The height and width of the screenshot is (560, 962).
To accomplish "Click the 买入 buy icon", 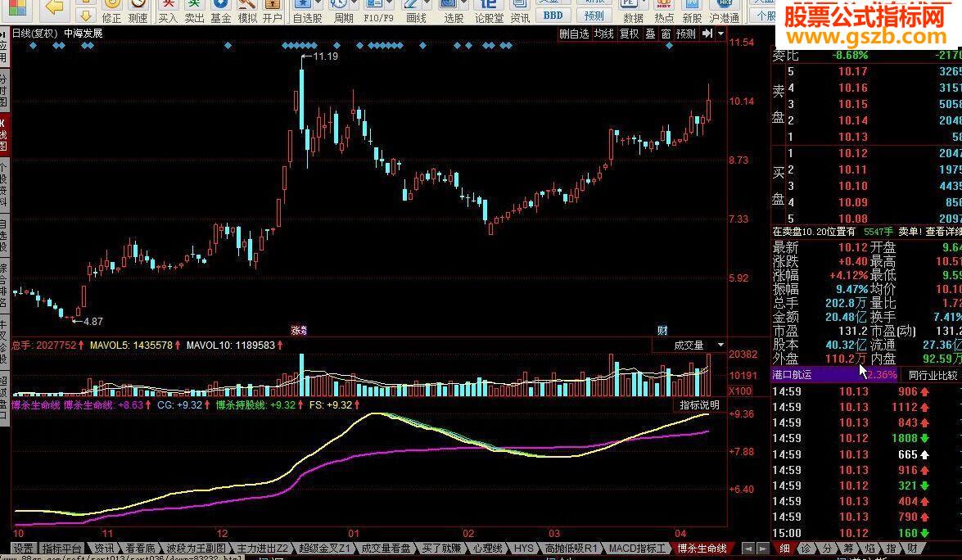I will coord(168,11).
